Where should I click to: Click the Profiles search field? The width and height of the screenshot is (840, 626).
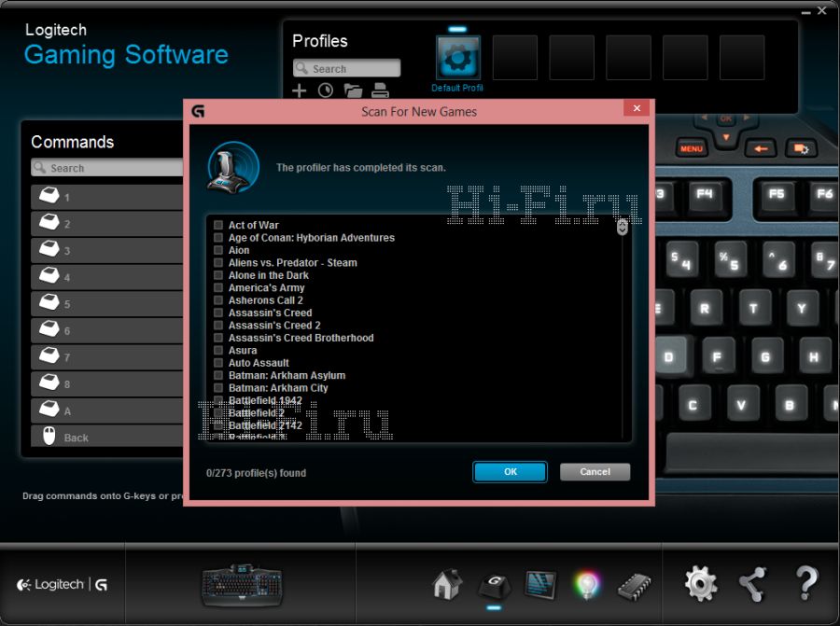pyautogui.click(x=347, y=68)
